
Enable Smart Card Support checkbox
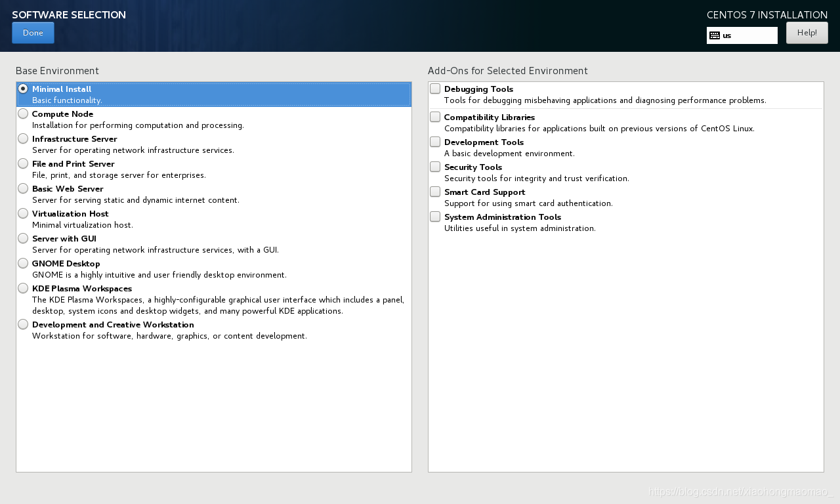(x=435, y=192)
